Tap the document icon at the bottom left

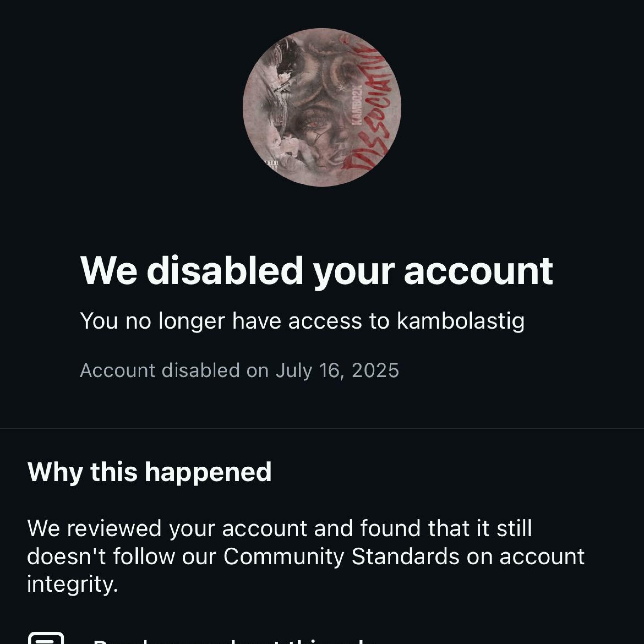click(46, 637)
